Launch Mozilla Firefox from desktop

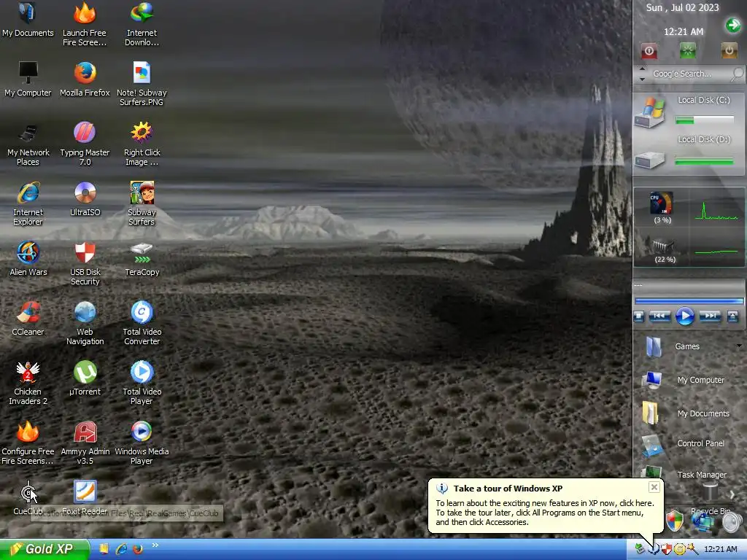[85, 79]
